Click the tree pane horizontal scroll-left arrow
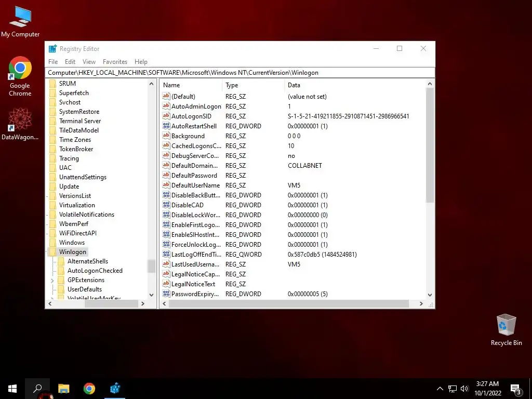Screen dimensions: 532x399 click(50, 303)
